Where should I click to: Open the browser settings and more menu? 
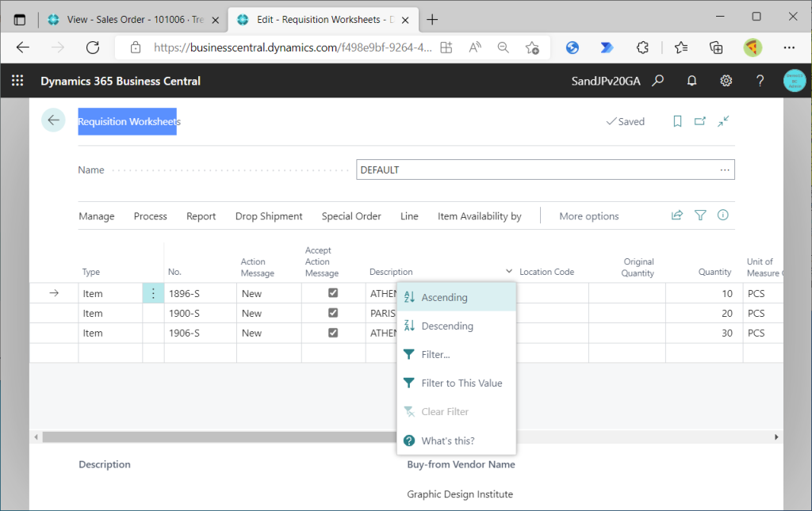pyautogui.click(x=789, y=48)
